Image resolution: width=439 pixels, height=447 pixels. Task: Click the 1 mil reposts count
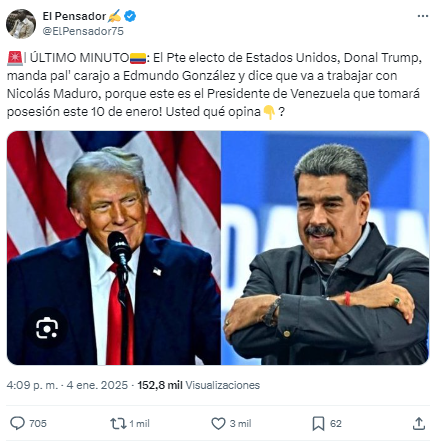tap(139, 423)
